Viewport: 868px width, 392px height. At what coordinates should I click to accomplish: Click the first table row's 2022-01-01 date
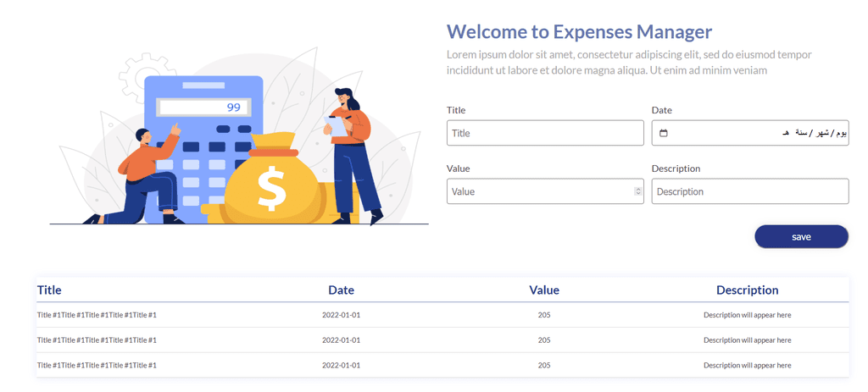tap(341, 315)
